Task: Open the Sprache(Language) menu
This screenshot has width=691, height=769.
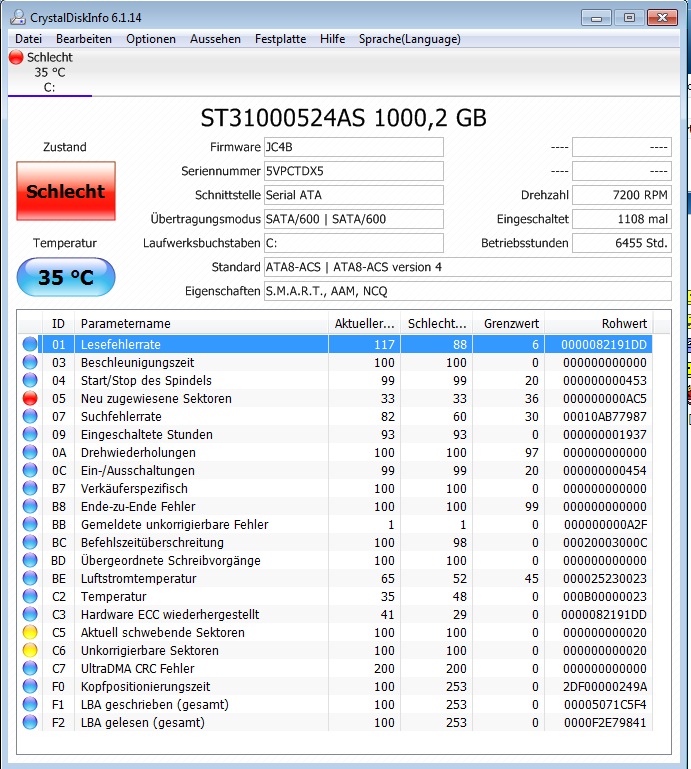Action: point(410,39)
